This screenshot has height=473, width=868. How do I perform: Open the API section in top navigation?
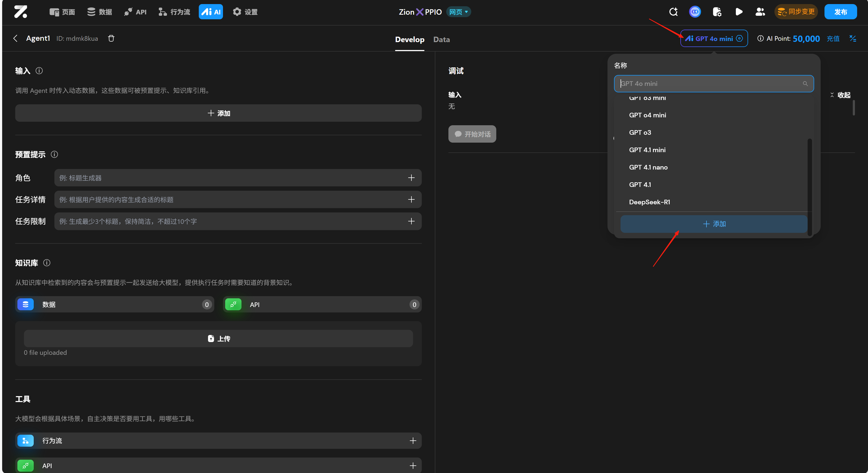pyautogui.click(x=135, y=12)
